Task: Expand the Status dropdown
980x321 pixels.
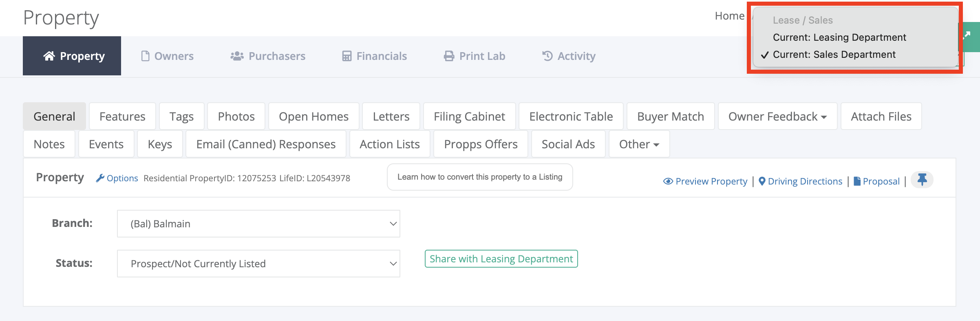Action: pos(258,264)
